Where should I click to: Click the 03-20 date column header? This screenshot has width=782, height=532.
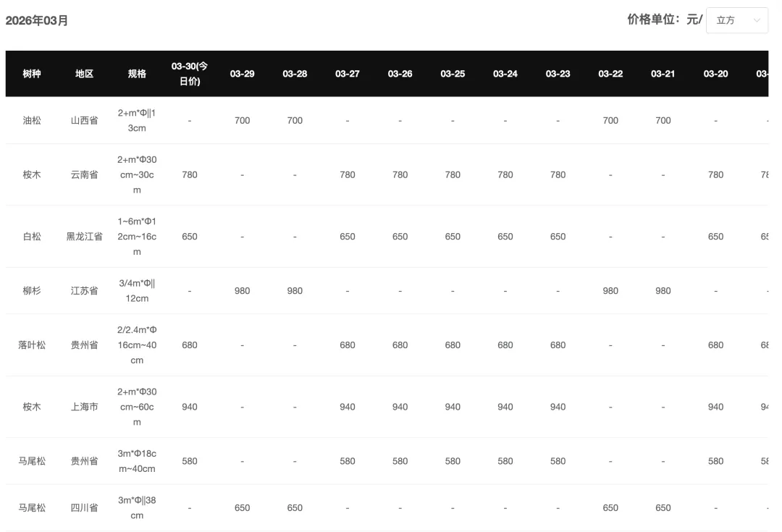pos(715,74)
